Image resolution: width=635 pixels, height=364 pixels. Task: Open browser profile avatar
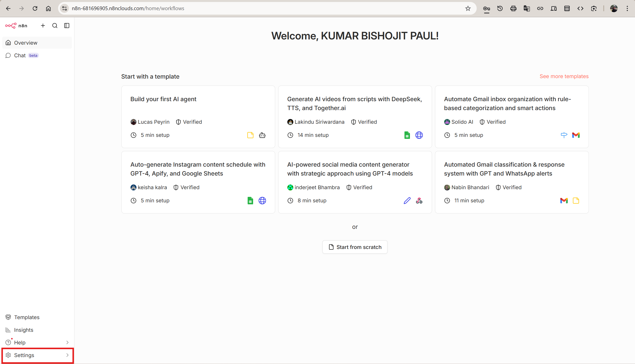pyautogui.click(x=614, y=8)
